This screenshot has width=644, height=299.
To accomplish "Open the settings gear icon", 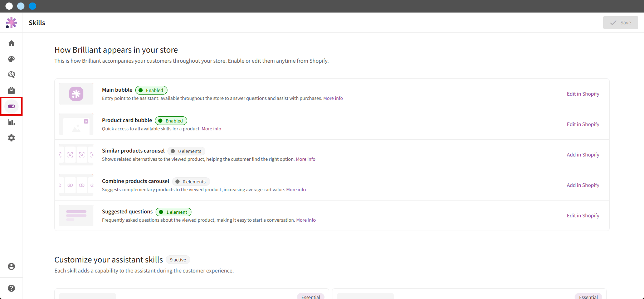I will [11, 138].
